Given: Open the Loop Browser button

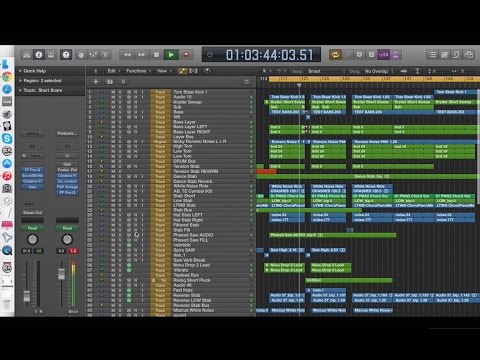Looking at the screenshot, I should pyautogui.click(x=456, y=55).
